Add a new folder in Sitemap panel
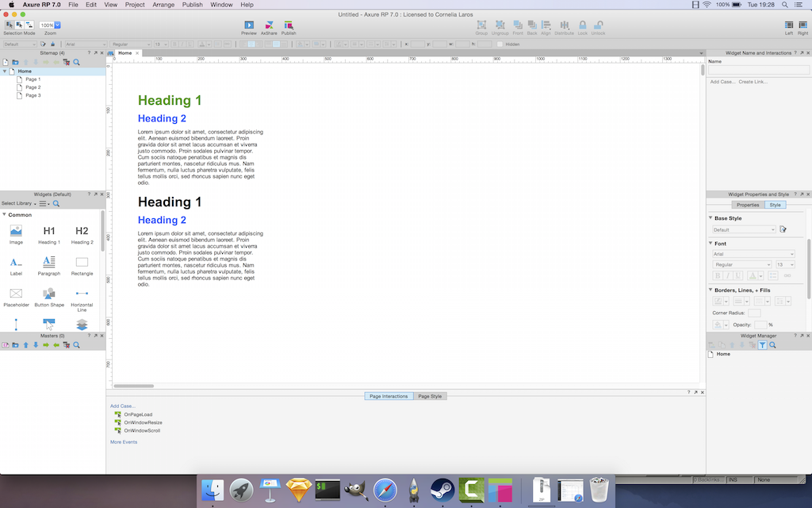 click(16, 62)
